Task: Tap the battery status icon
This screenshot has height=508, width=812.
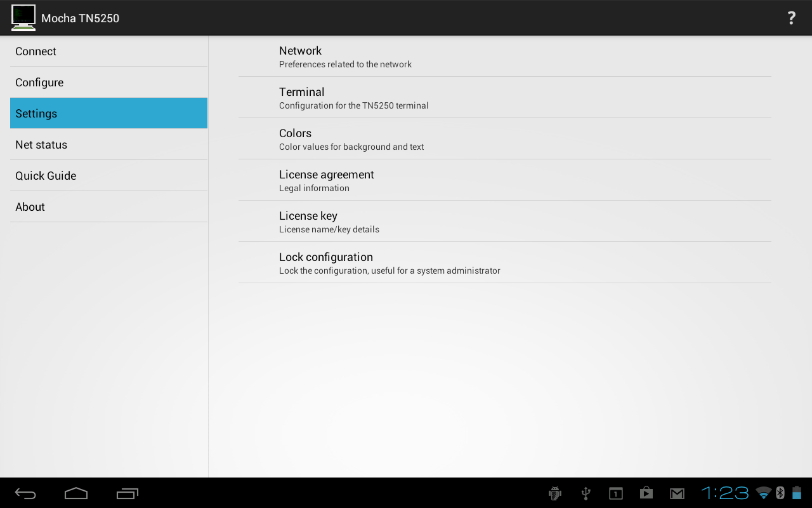Action: (x=797, y=493)
